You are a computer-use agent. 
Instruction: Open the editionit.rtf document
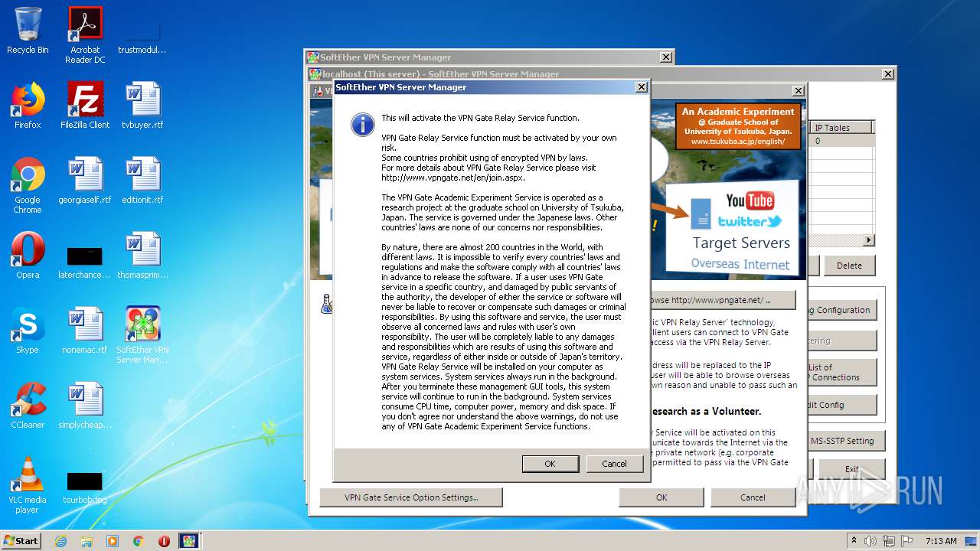142,181
